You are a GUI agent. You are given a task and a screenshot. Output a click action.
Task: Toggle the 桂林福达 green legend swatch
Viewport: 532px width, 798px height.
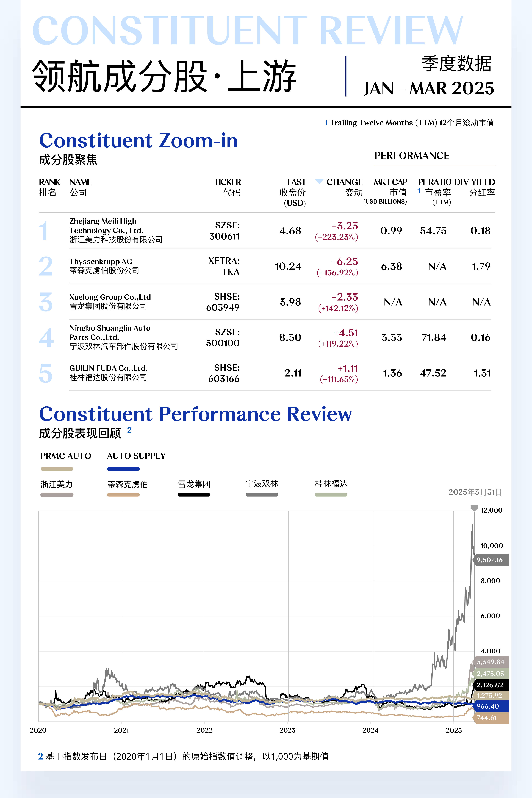click(x=331, y=495)
